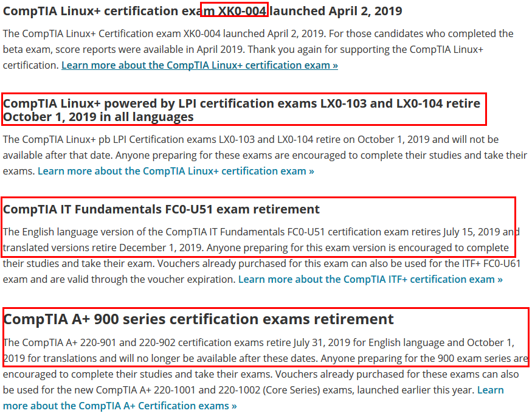Screen dimensions: 532x416
Task: Open the CompTIA ITF+ certification exam link
Action: click(x=370, y=279)
